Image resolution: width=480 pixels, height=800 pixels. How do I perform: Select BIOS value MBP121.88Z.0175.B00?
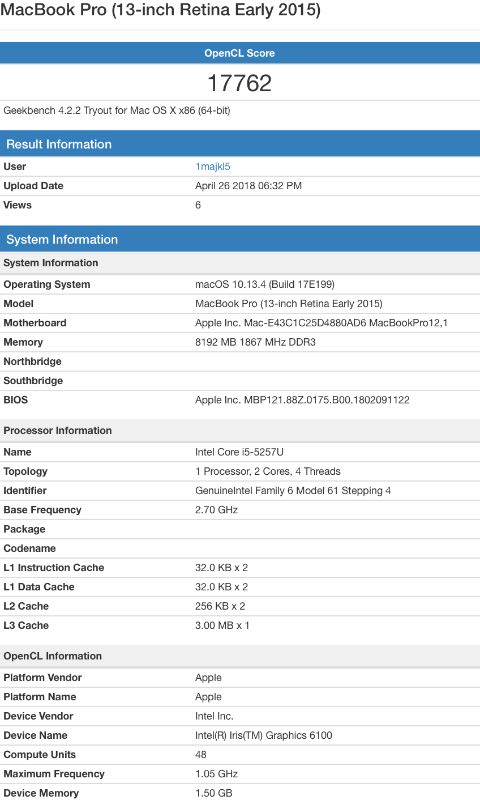(302, 400)
